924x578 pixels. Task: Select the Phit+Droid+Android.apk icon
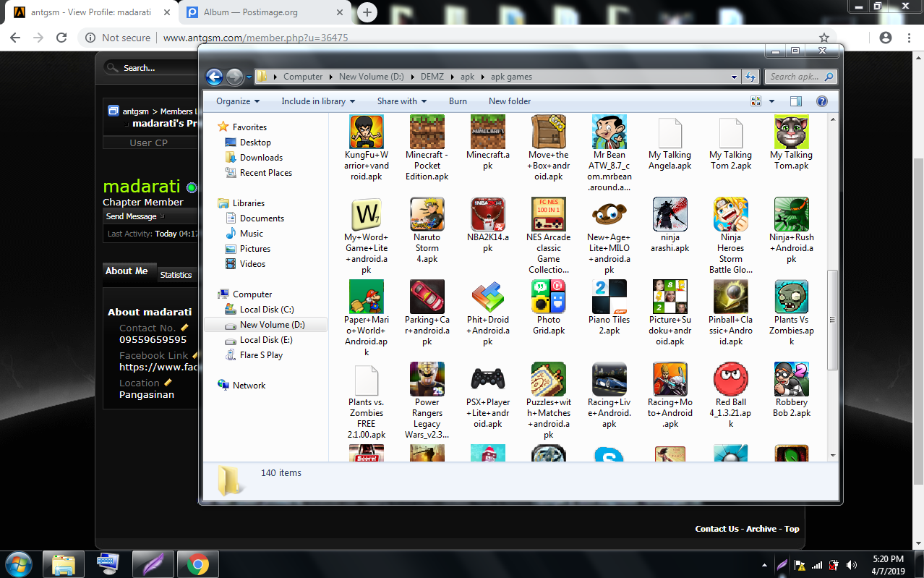pos(488,297)
